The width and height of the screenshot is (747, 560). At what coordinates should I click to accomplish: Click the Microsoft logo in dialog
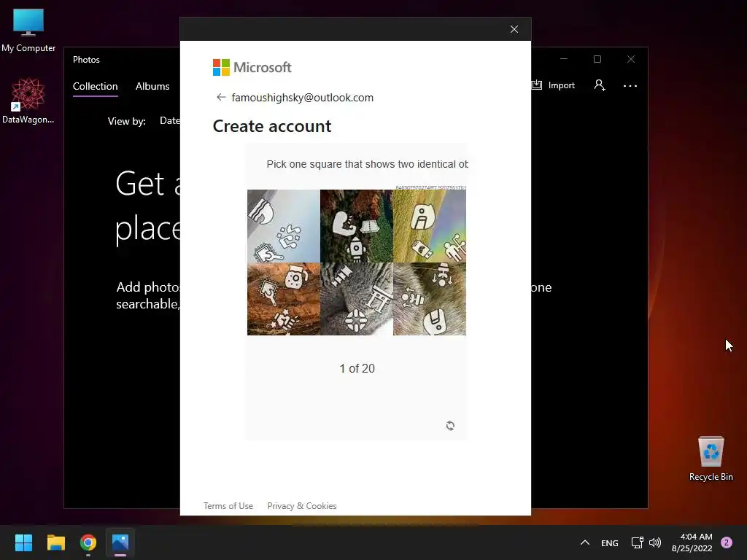252,68
